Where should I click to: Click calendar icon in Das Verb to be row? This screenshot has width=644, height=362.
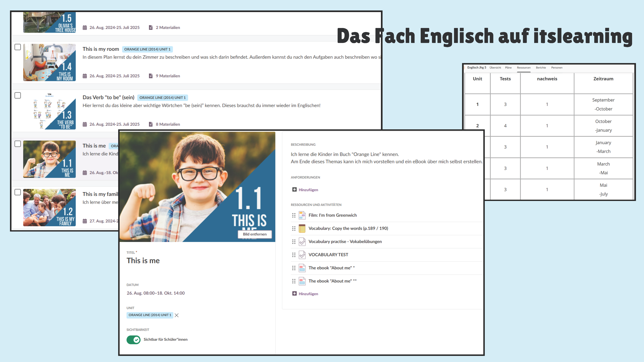click(x=85, y=124)
